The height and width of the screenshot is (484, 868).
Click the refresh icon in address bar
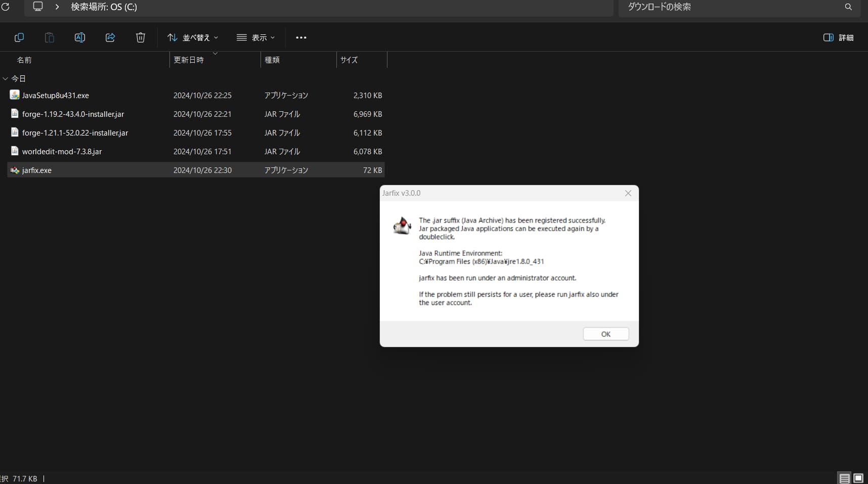coord(6,7)
